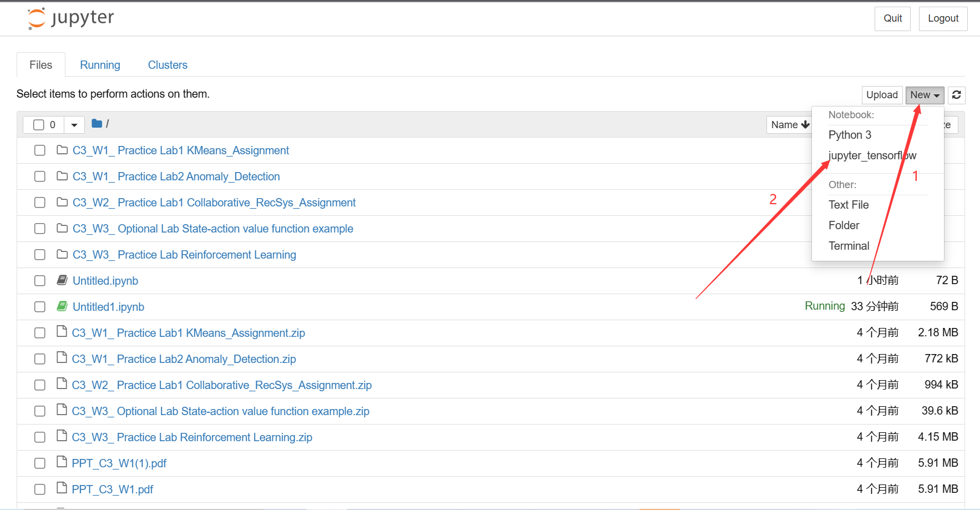Click file icon of KMeans_Assignment.zip
980x510 pixels.
click(62, 332)
